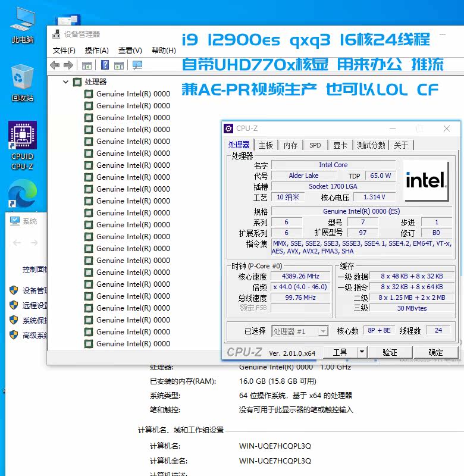Open the 文件(F) menu

pyautogui.click(x=64, y=51)
